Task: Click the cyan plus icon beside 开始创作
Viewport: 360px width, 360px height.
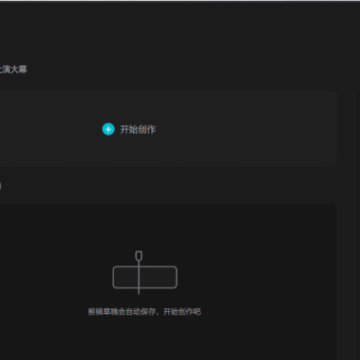Action: click(108, 129)
